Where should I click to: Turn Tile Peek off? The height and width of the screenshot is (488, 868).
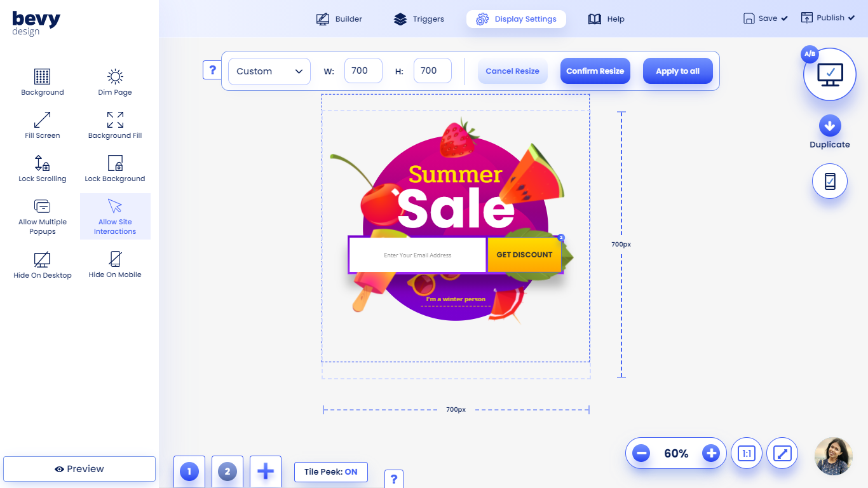[x=331, y=472]
